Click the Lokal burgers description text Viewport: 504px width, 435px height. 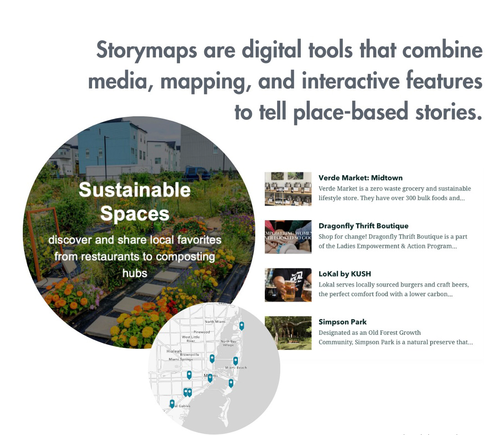[x=394, y=290]
